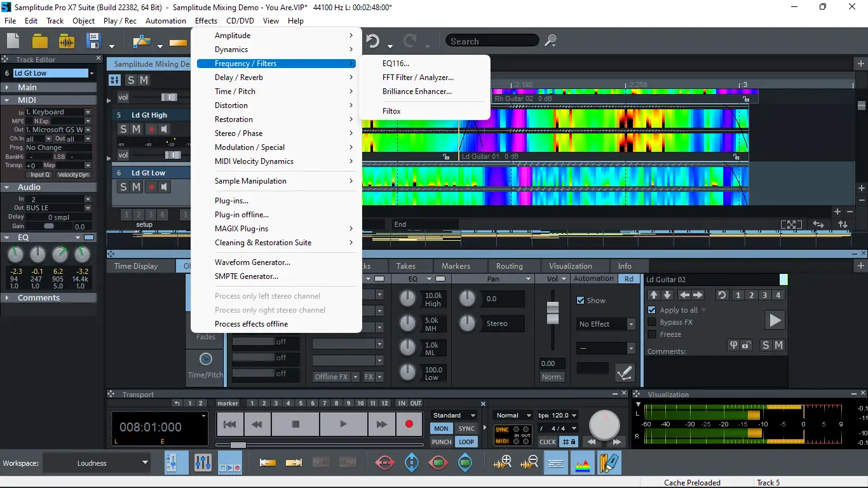The width and height of the screenshot is (868, 488).
Task: Click the Norm. button under volume
Action: [552, 377]
